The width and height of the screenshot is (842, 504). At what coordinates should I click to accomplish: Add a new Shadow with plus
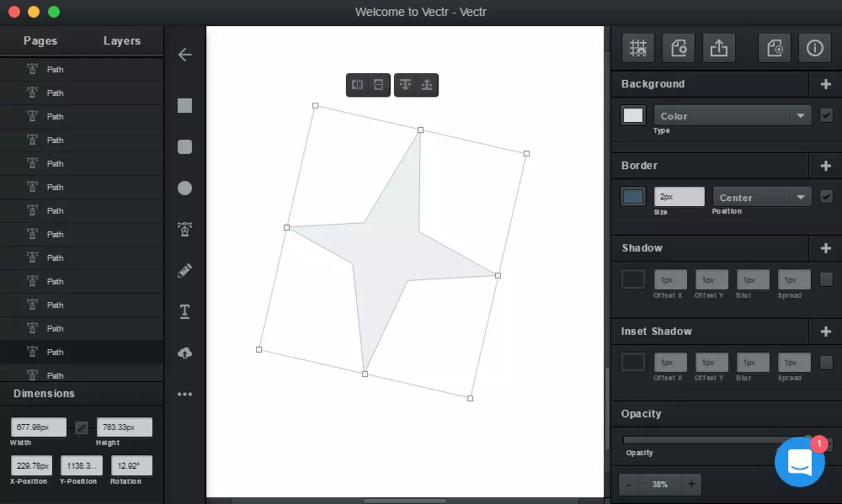(x=826, y=248)
